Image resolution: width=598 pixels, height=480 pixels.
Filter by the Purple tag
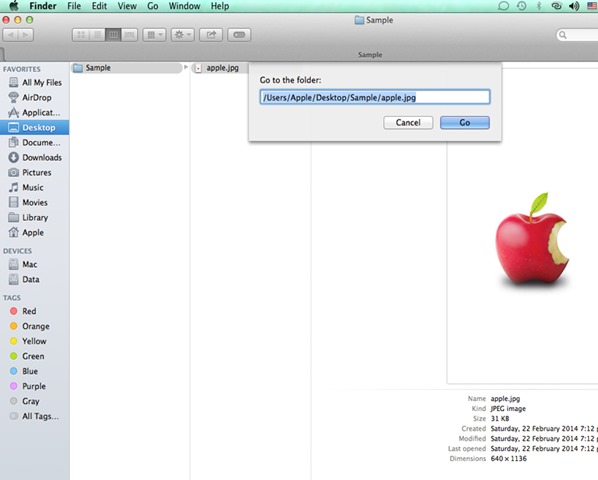tap(35, 386)
